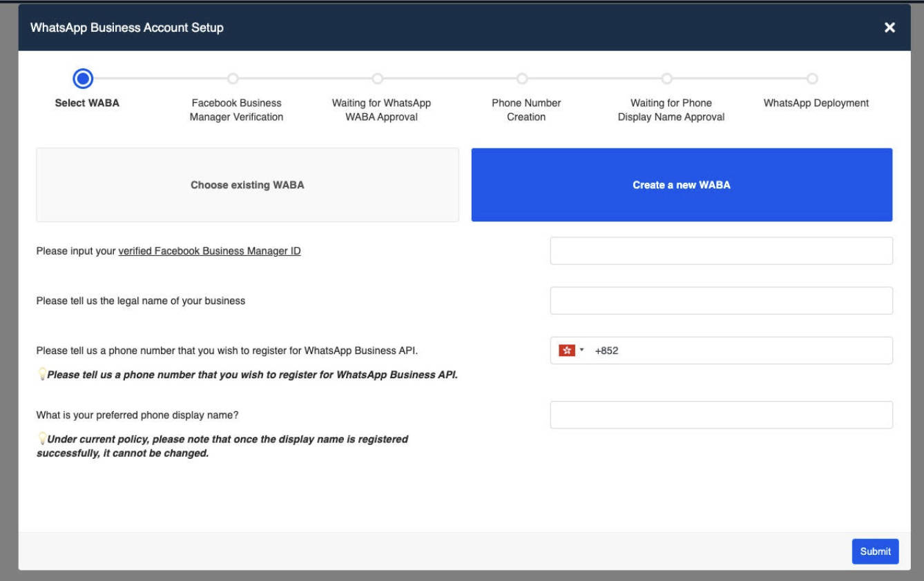The height and width of the screenshot is (581, 924).
Task: Go to WhatsApp Deployment step circle
Action: point(812,79)
